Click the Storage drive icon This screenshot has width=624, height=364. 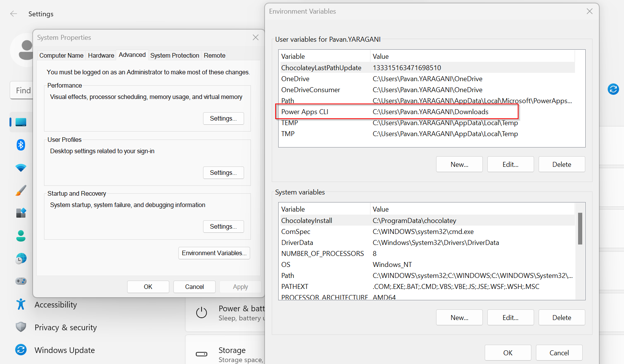tap(202, 354)
